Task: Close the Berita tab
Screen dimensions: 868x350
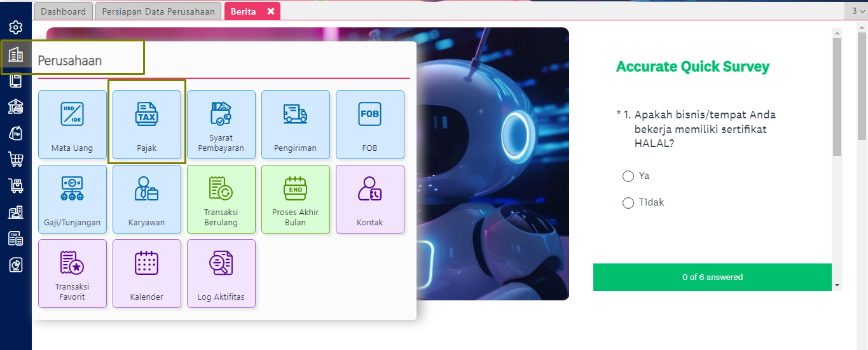Action: tap(270, 11)
